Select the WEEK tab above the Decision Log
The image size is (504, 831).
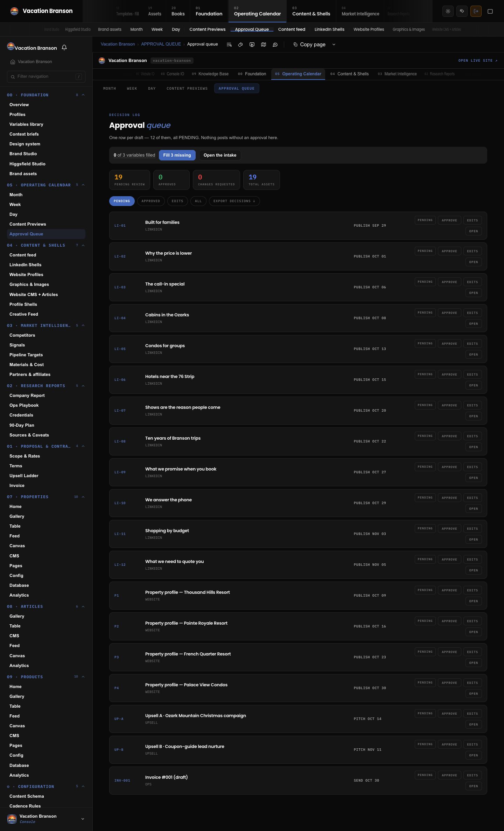point(132,89)
